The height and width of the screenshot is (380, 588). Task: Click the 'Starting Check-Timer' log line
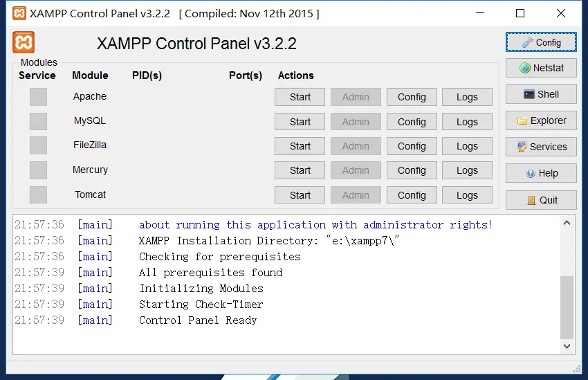coord(201,305)
